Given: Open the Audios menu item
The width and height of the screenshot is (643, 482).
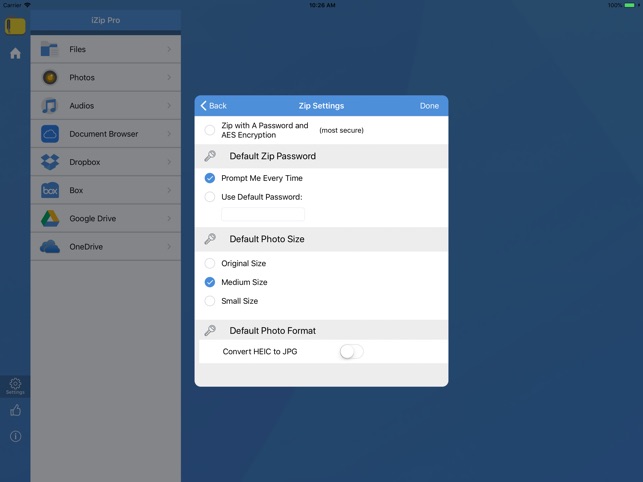Looking at the screenshot, I should coord(106,105).
